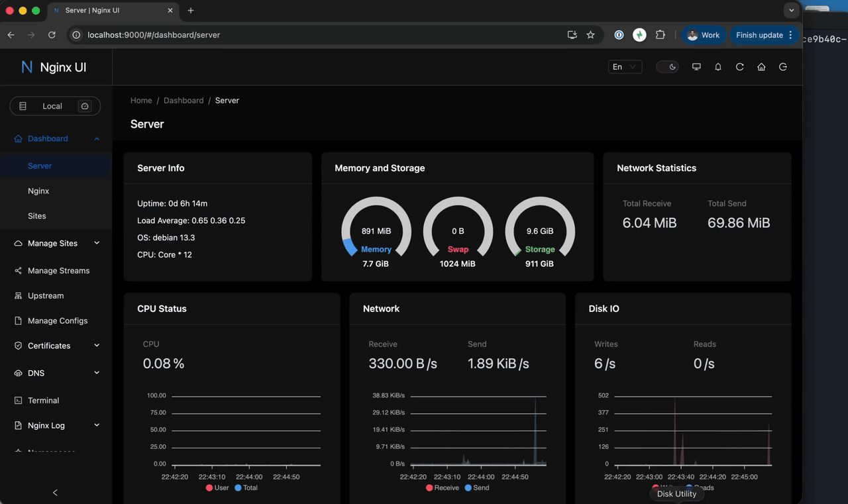Go back with browser back arrow
This screenshot has width=848, height=504.
(x=11, y=35)
